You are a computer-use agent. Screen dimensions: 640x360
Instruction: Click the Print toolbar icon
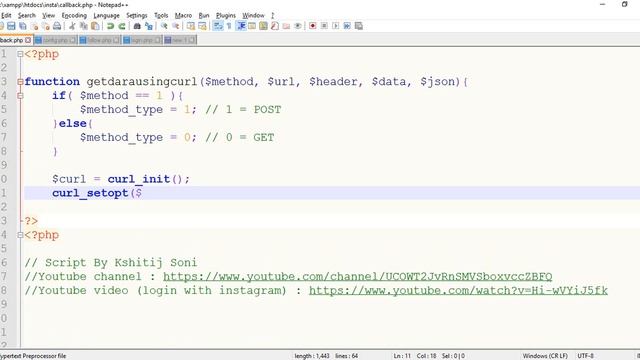[x=57, y=26]
